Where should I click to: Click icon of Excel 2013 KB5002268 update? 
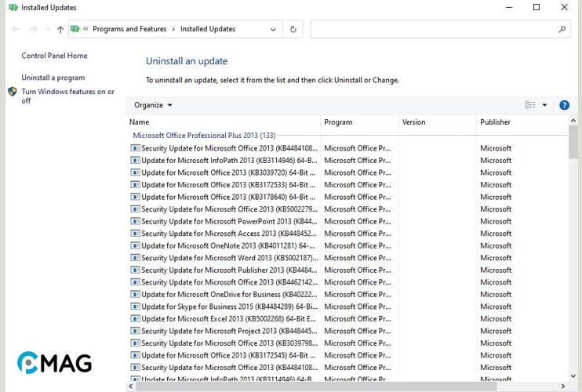pyautogui.click(x=135, y=319)
